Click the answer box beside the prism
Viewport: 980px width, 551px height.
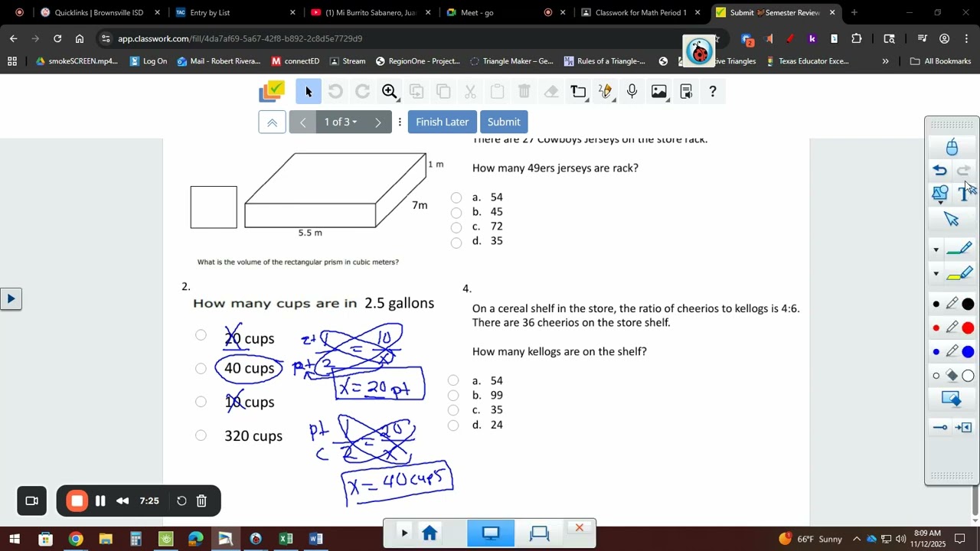pyautogui.click(x=214, y=207)
